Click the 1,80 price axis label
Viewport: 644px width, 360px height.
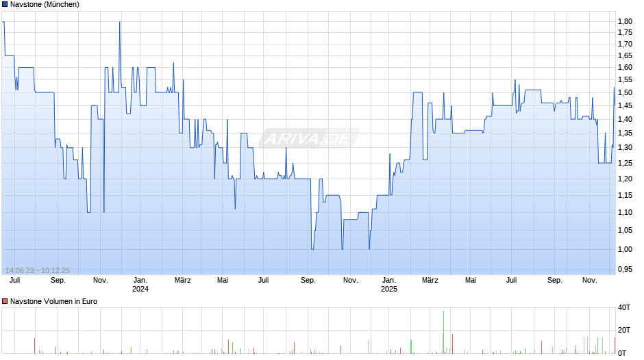625,21
